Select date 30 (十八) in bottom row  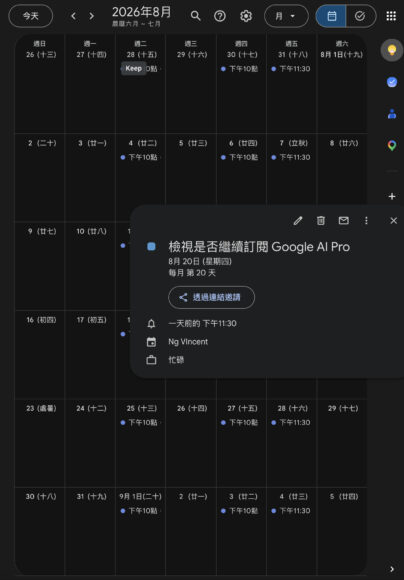click(x=41, y=497)
